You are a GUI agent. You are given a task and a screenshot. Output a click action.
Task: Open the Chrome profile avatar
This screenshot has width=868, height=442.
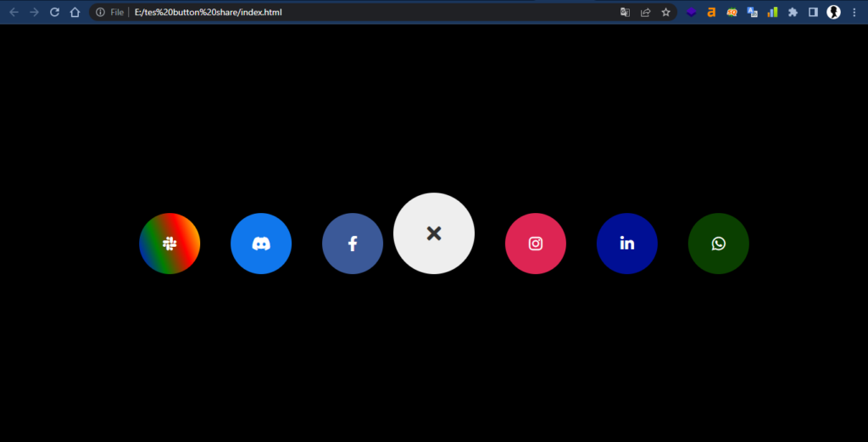click(x=833, y=12)
